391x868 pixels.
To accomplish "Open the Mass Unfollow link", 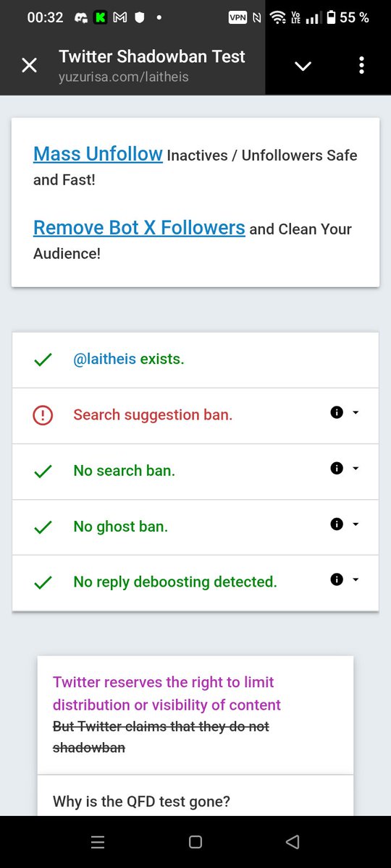I will click(x=98, y=154).
